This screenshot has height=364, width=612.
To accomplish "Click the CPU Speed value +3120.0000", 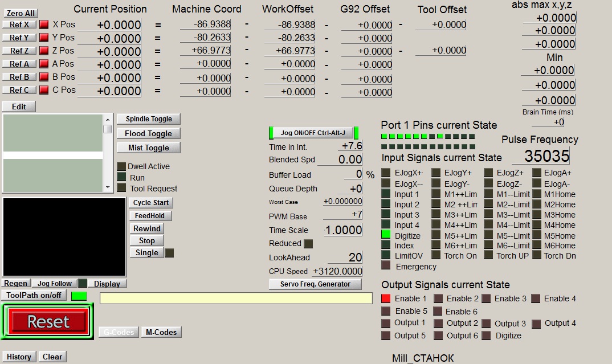I will click(337, 271).
